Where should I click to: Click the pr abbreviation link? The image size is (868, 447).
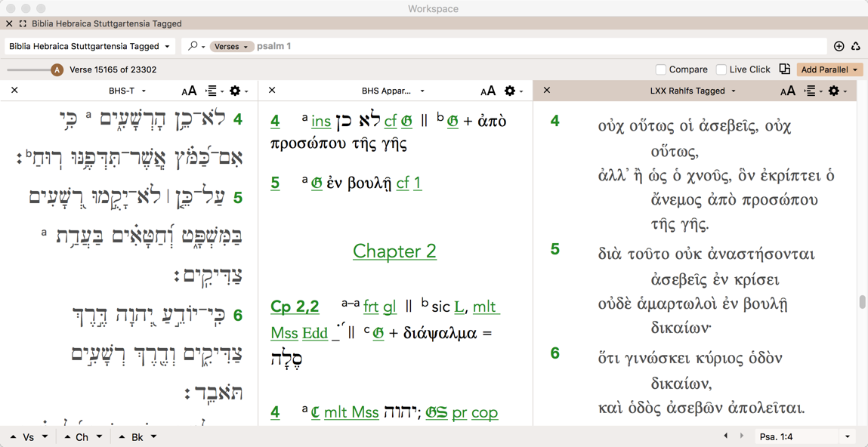(459, 413)
